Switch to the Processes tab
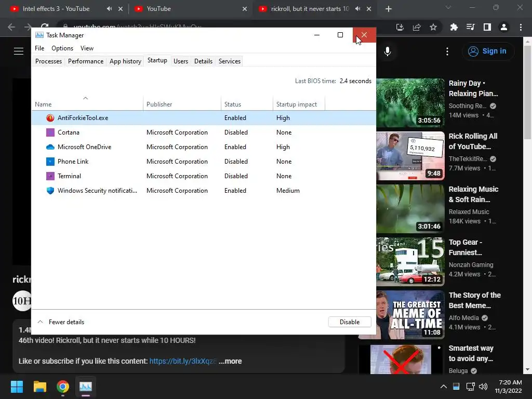This screenshot has width=532, height=399. (48, 61)
